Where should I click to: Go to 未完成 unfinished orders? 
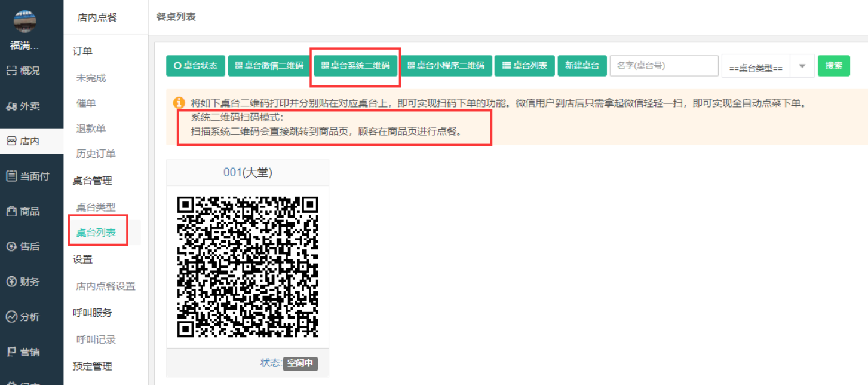91,78
